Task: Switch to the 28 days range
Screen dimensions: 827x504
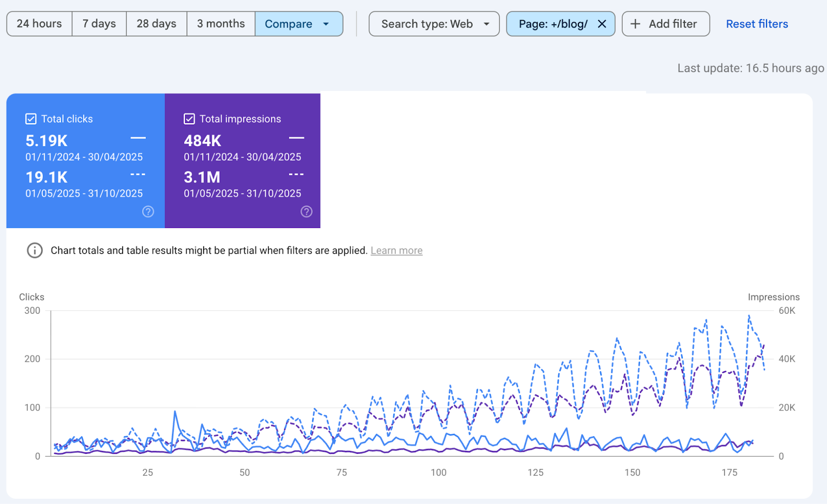Action: [157, 24]
